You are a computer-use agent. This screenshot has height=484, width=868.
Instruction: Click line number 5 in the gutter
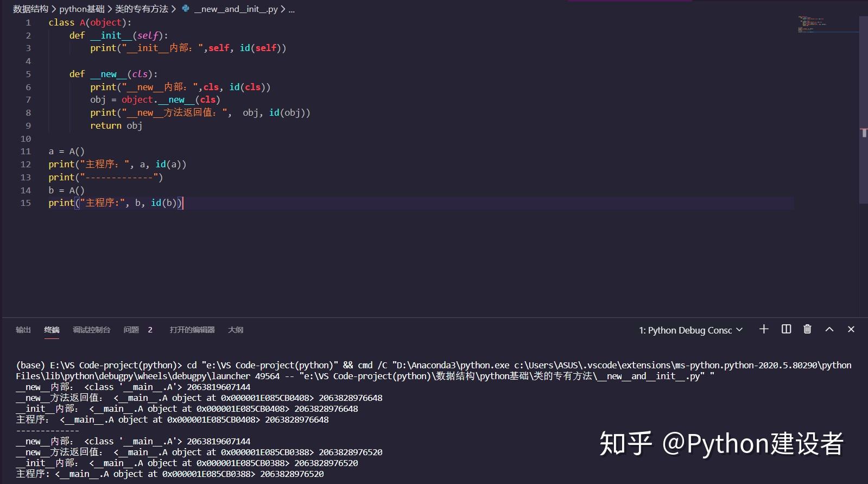(28, 74)
